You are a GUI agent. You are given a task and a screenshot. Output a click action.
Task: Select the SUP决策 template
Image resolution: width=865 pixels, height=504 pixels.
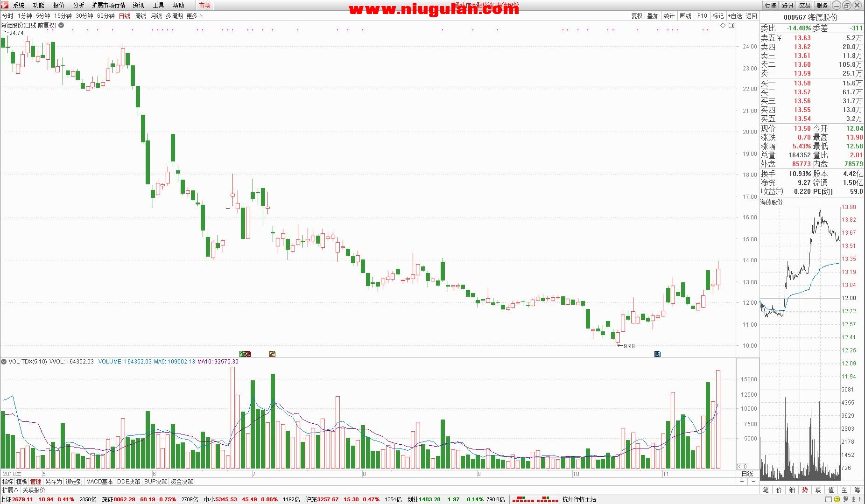(x=155, y=482)
